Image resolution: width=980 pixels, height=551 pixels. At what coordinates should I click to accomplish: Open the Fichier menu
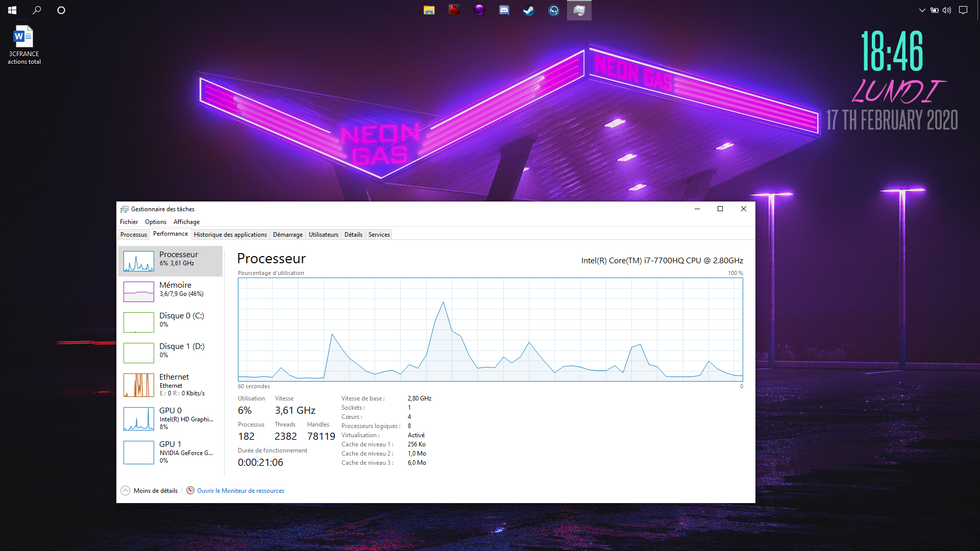(x=129, y=222)
